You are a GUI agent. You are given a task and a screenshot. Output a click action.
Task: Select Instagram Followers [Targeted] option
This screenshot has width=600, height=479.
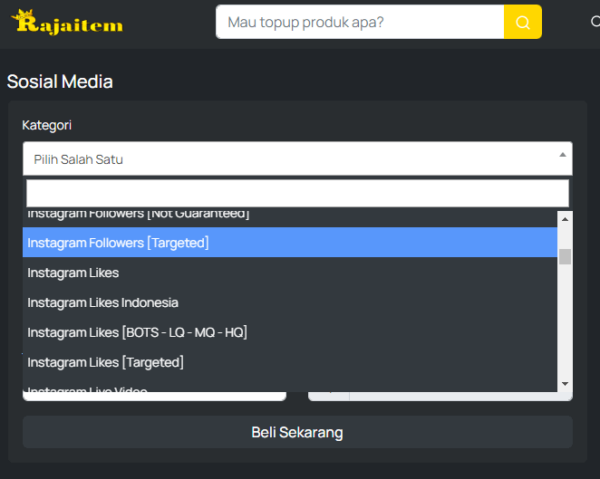point(290,243)
